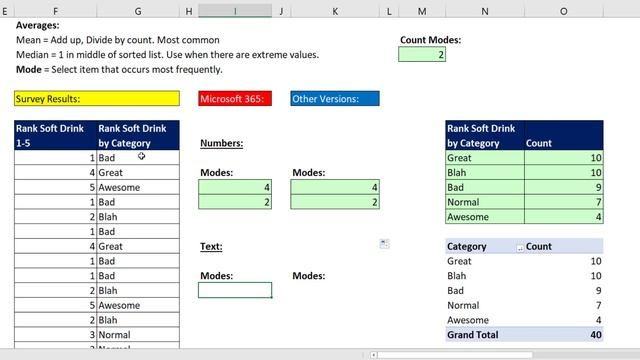Image resolution: width=640 pixels, height=360 pixels.
Task: Select first 'Bad' cell in survey list
Action: (x=138, y=158)
